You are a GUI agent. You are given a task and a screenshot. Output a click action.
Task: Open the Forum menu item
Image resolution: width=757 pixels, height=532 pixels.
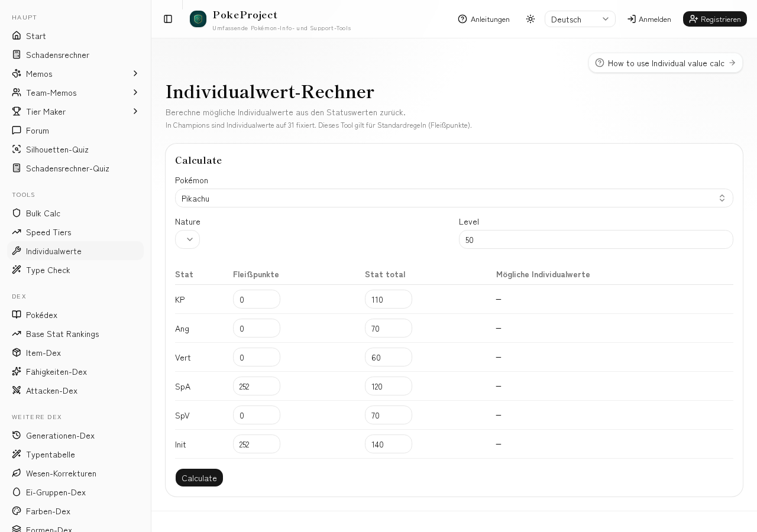(x=75, y=131)
